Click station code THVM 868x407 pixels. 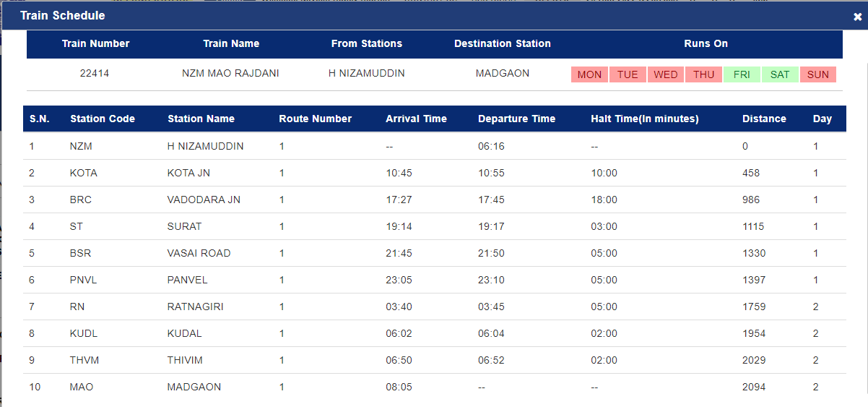pos(84,360)
